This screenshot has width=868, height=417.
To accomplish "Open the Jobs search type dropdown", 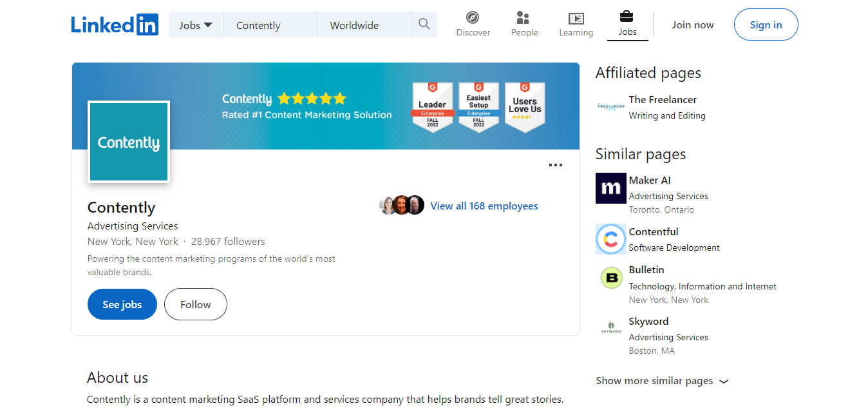I will point(196,25).
